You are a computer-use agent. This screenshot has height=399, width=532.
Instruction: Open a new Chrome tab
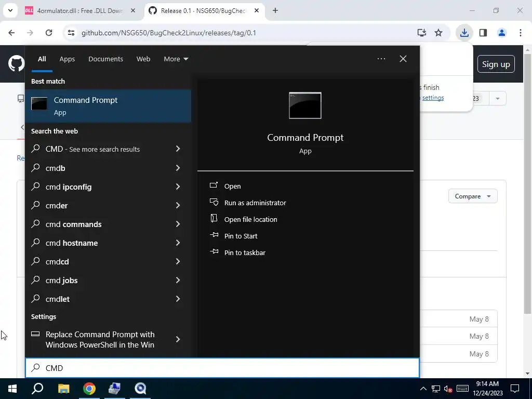(275, 10)
